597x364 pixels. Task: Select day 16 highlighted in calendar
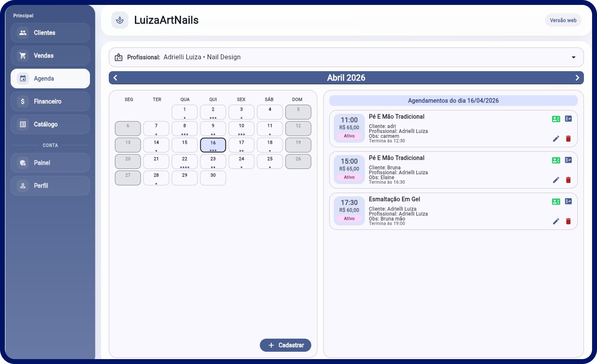213,145
